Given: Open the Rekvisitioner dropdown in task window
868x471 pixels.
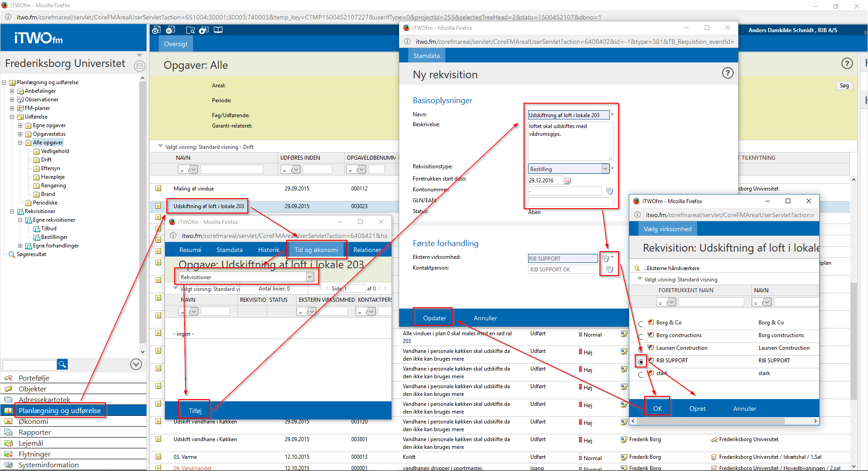Looking at the screenshot, I should coord(310,277).
